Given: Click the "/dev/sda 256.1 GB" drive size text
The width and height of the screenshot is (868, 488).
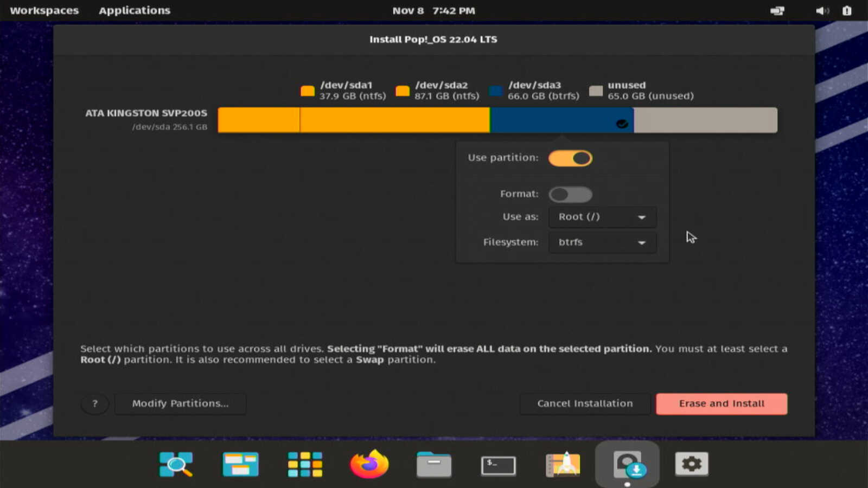Looking at the screenshot, I should click(x=169, y=127).
